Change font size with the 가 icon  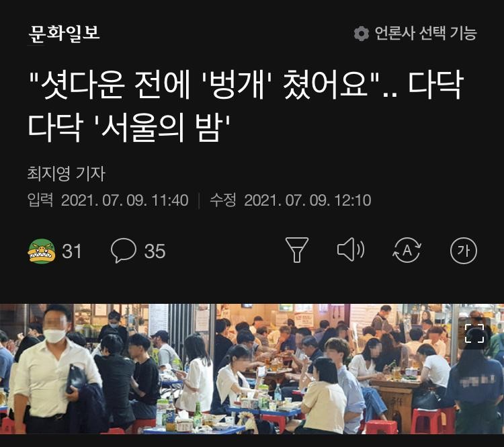(x=464, y=251)
